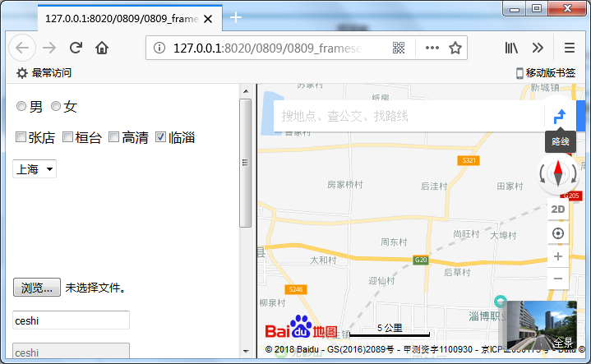
Task: Rotate map counterclockwise with left compass arrow
Action: point(542,174)
